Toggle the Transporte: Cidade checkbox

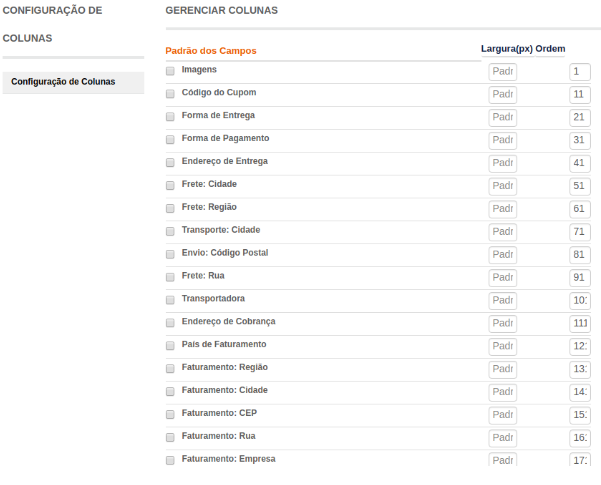pyautogui.click(x=170, y=232)
